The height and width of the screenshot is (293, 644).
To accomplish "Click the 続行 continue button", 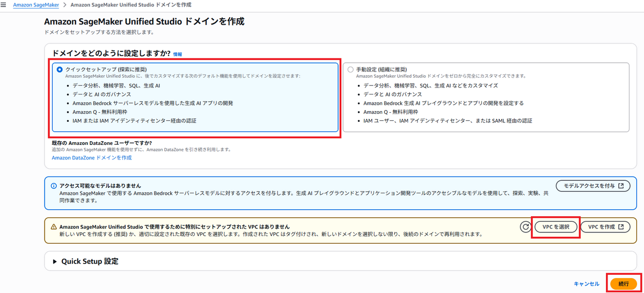I will pos(623,283).
